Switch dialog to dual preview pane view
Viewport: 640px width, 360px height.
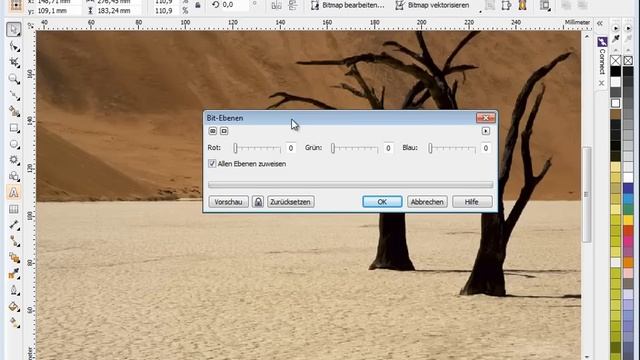(213, 131)
